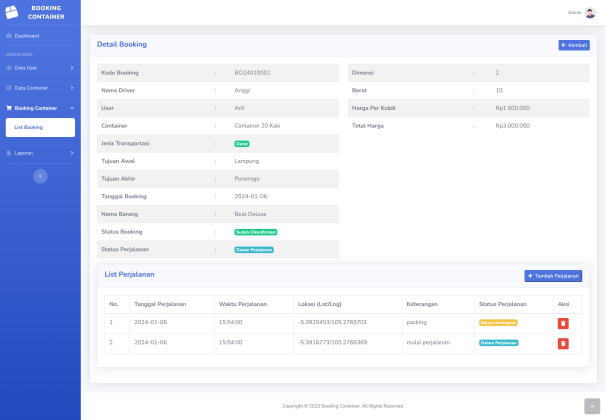Click the Dalam Perjalanan badge in table
606x420 pixels.
click(x=498, y=343)
